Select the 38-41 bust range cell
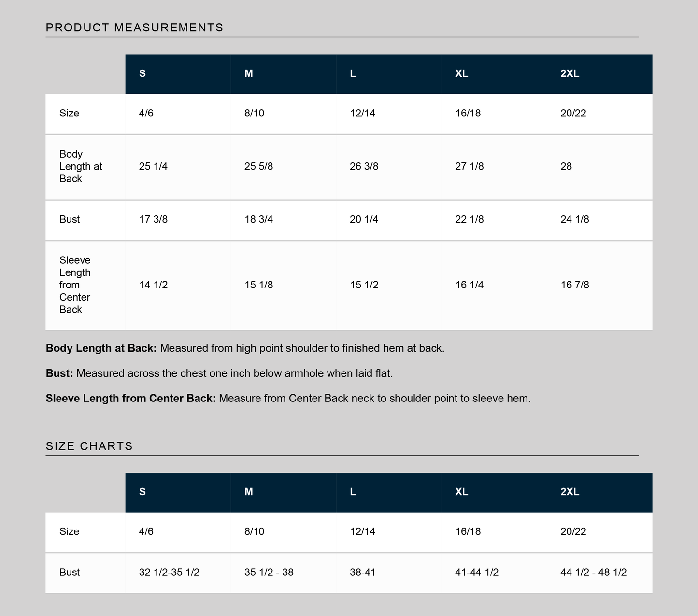This screenshot has height=616, width=698. coord(362,573)
